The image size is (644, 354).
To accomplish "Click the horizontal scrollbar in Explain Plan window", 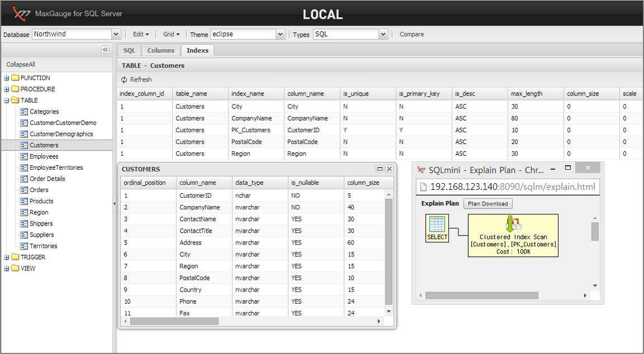I will (482, 296).
